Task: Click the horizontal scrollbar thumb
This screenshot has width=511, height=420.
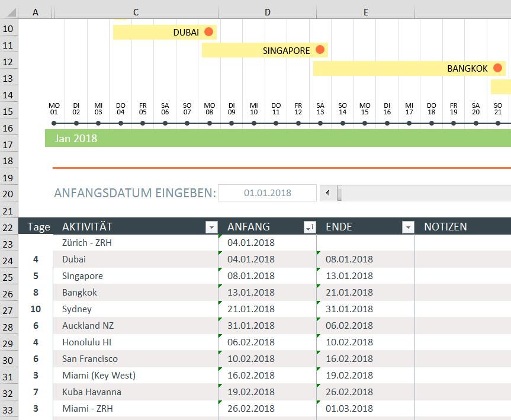Action: [339, 193]
